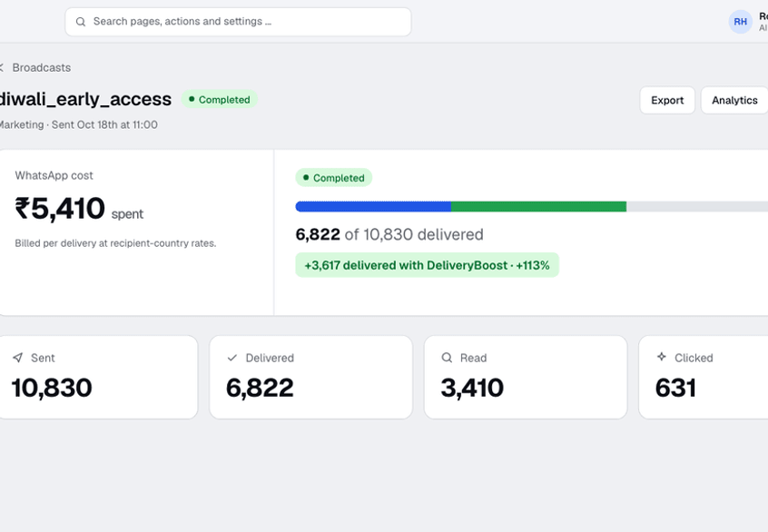Screen dimensions: 768x532
Task: Click the Sent paper-plane icon
Action: (x=17, y=358)
